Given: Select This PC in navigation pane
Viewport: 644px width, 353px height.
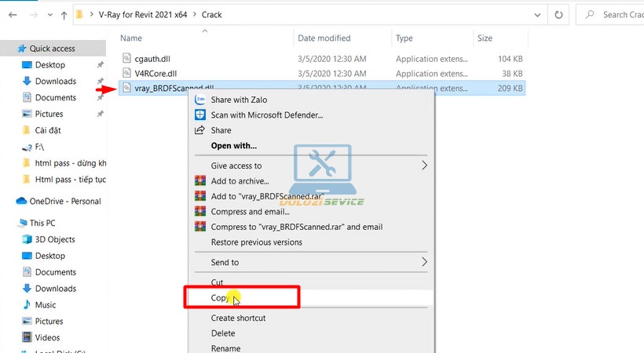Looking at the screenshot, I should click(42, 223).
